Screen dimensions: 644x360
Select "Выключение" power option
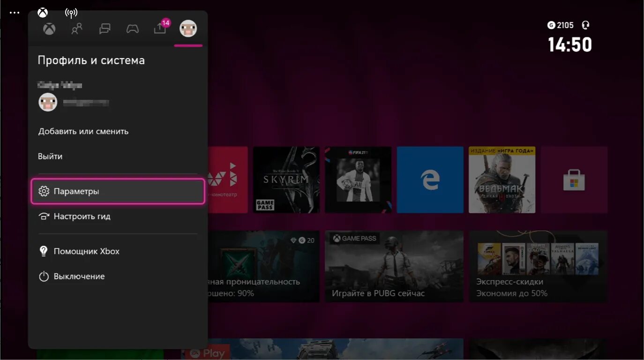point(118,277)
